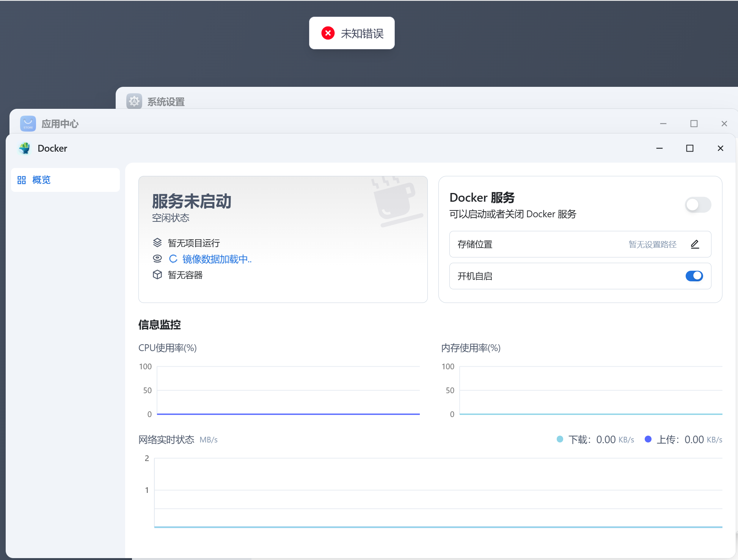Click the CPU使用率(%) chart area
The image size is (738, 560).
(288, 390)
